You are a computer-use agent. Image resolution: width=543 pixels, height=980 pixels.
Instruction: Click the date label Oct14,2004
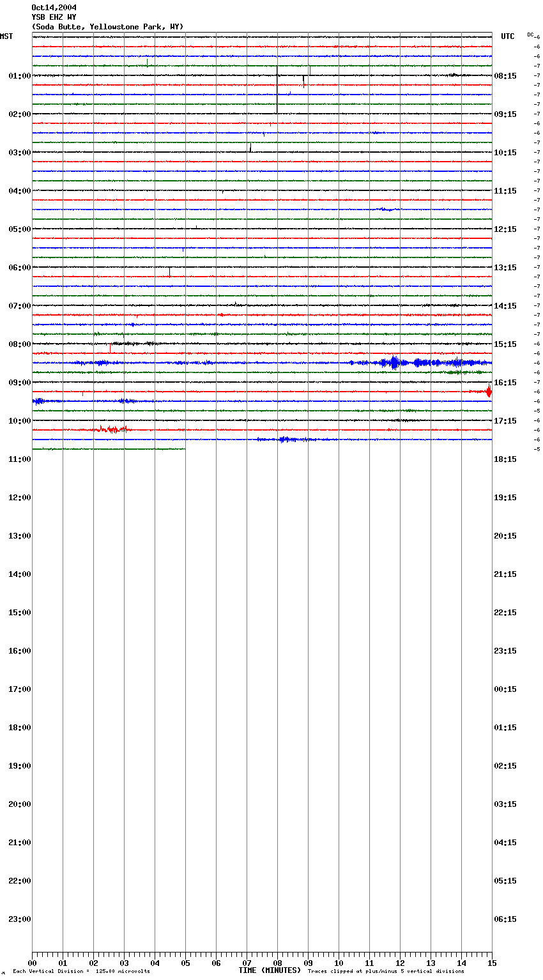(x=54, y=8)
